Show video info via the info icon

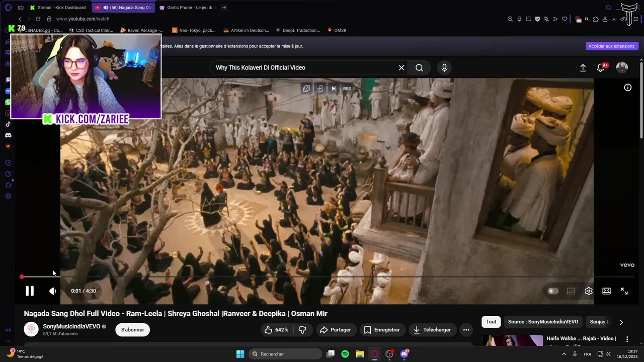click(x=628, y=87)
